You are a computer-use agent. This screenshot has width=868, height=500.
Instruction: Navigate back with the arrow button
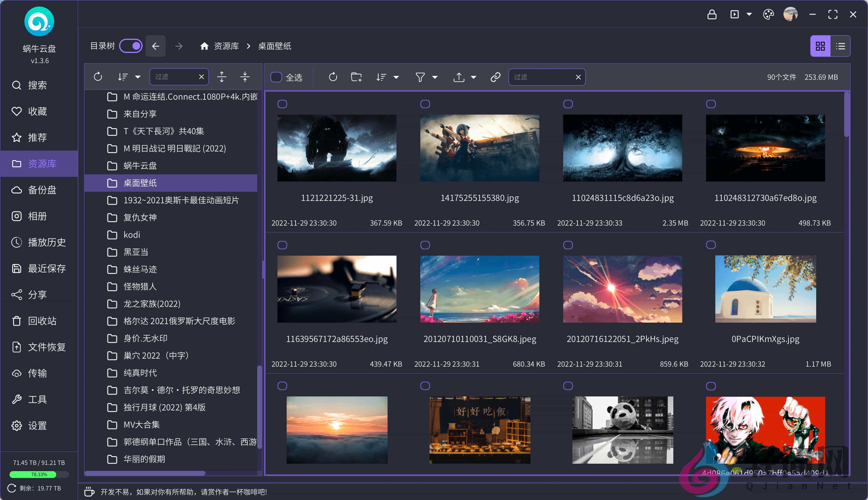(x=156, y=46)
